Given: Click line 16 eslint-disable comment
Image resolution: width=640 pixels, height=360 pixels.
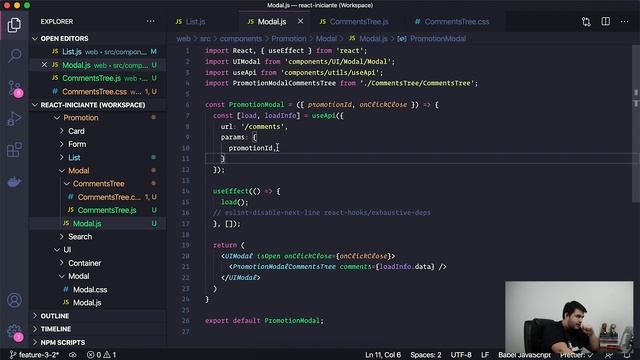Looking at the screenshot, I should tap(322, 213).
